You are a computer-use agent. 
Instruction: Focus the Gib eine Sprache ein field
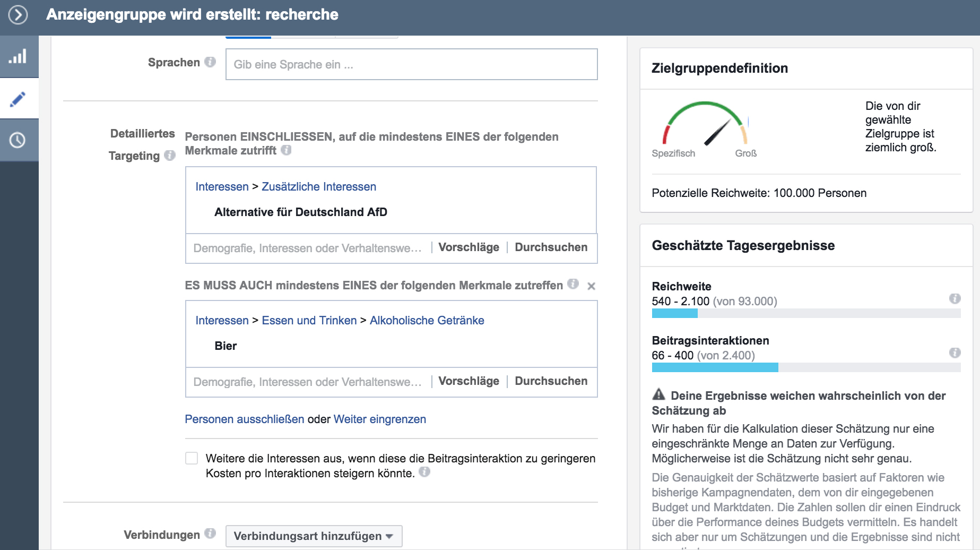coord(412,64)
